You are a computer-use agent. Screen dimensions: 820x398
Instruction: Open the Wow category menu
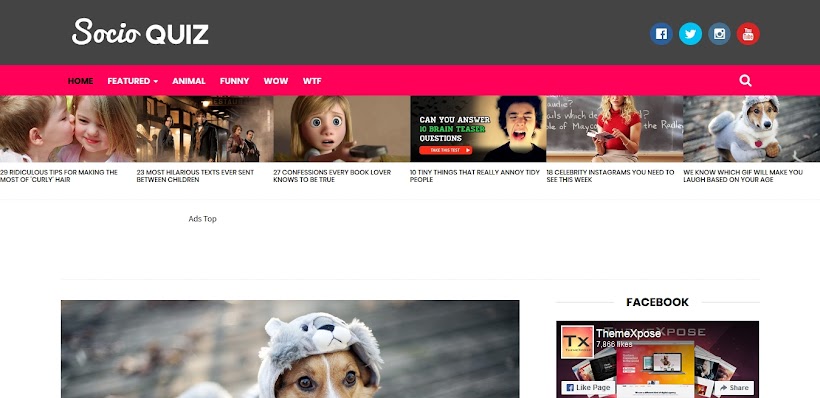pos(276,81)
